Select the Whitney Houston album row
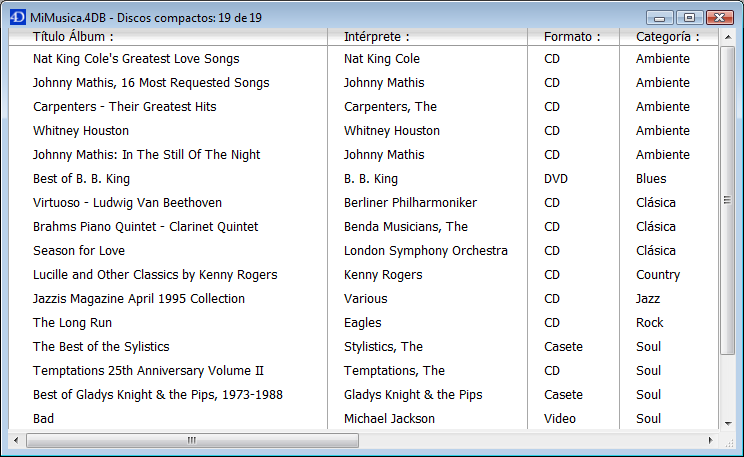 81,131
